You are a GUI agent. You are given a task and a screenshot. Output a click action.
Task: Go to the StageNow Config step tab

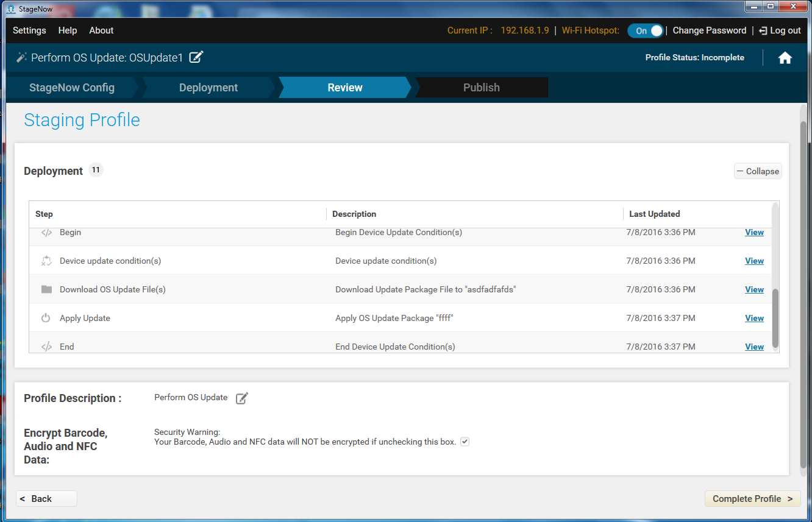coord(72,88)
